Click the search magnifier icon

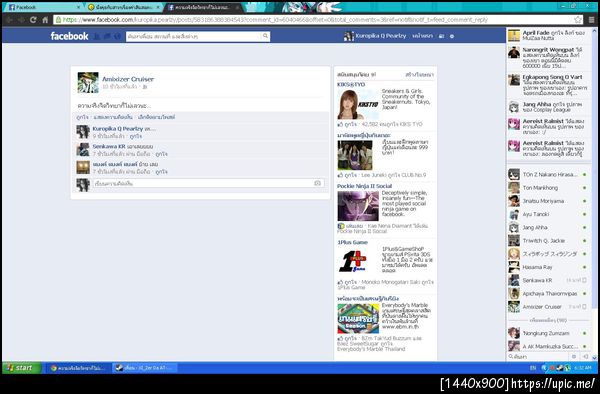[265, 36]
